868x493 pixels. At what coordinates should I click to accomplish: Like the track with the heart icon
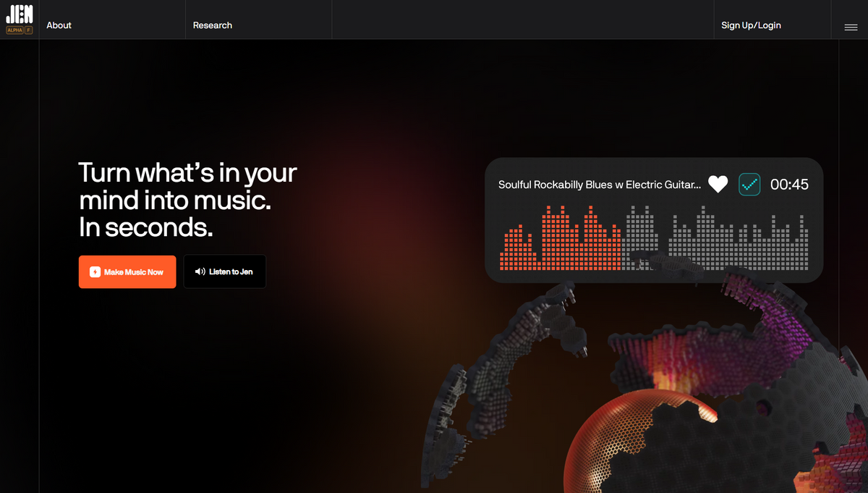718,184
